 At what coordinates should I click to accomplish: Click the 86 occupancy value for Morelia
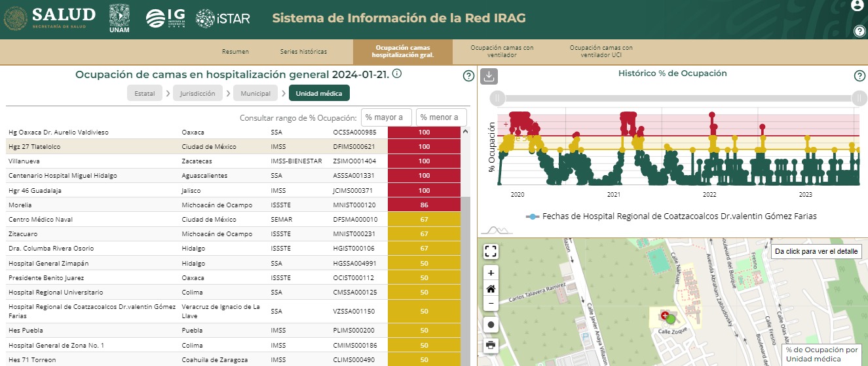coord(424,205)
